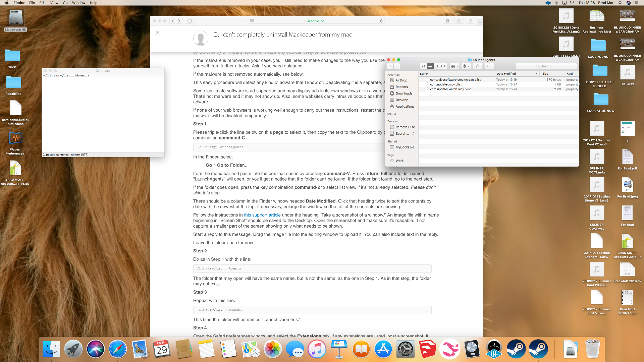Image resolution: width=644 pixels, height=362 pixels.
Task: Switch Finder to column view
Action: (x=437, y=66)
